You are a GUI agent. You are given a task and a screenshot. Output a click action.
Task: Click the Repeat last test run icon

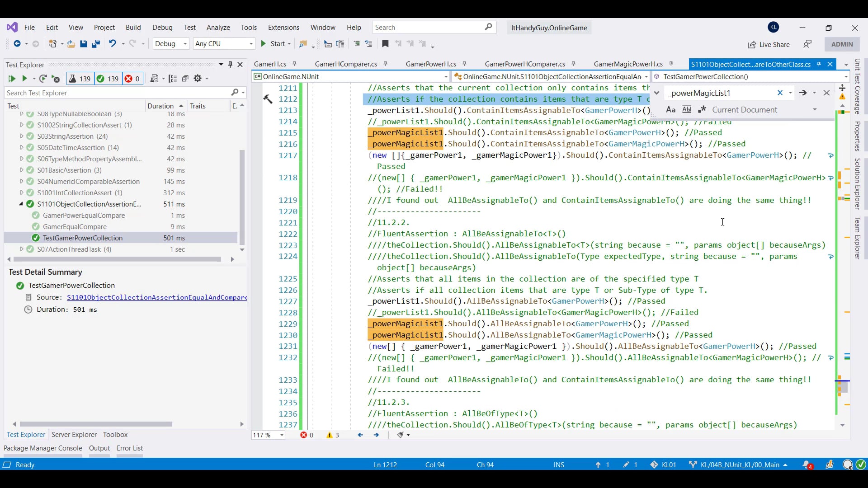pos(42,79)
